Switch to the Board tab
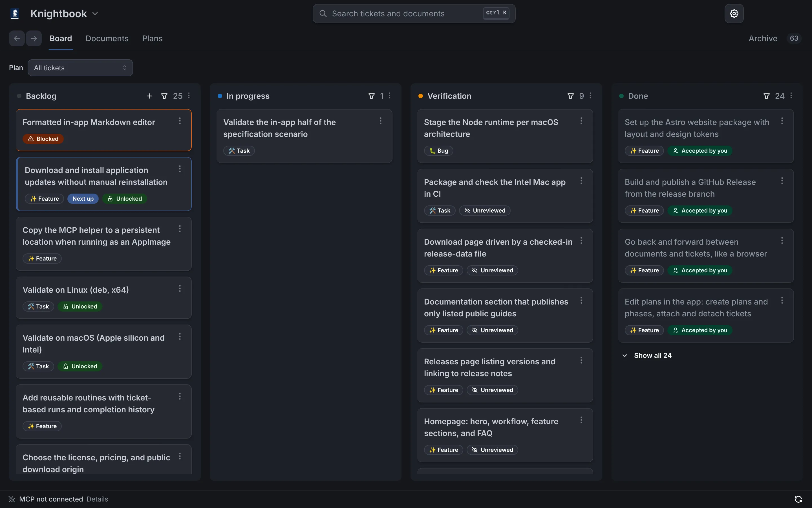This screenshot has width=812, height=508. [x=61, y=38]
